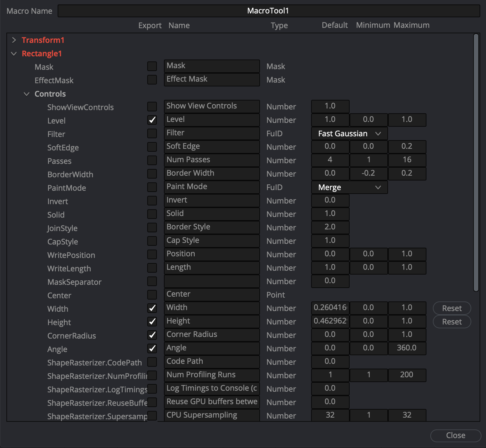Uncheck the Angle export checkbox
The width and height of the screenshot is (486, 448).
(x=152, y=348)
